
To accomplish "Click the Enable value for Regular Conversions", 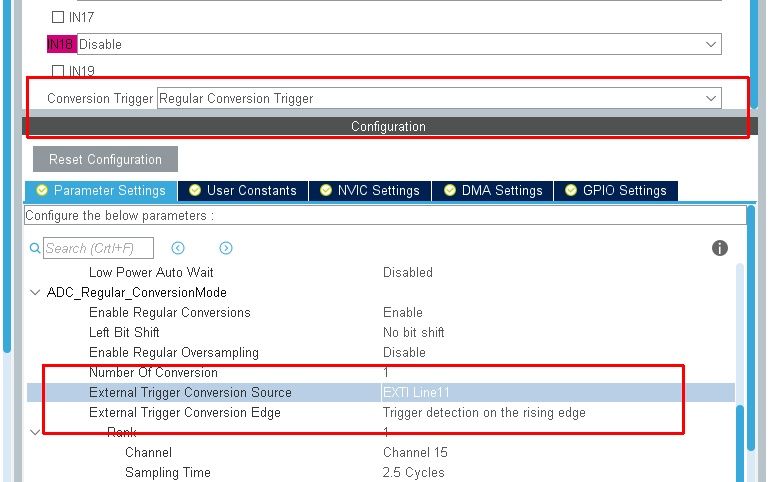I will pyautogui.click(x=402, y=312).
